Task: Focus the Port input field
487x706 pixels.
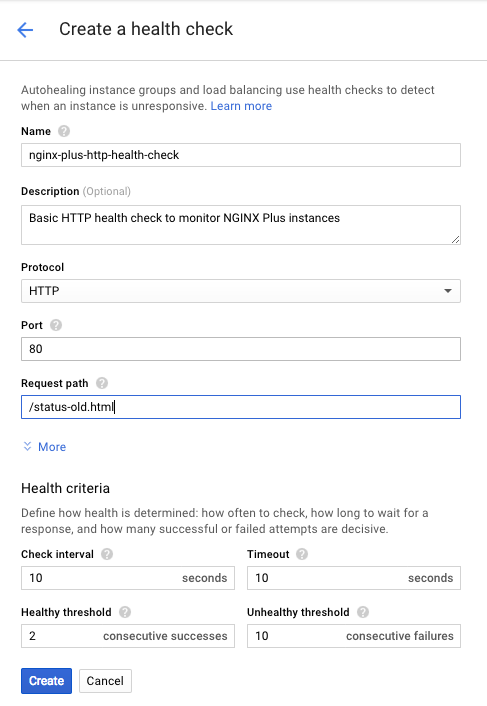Action: coord(241,349)
